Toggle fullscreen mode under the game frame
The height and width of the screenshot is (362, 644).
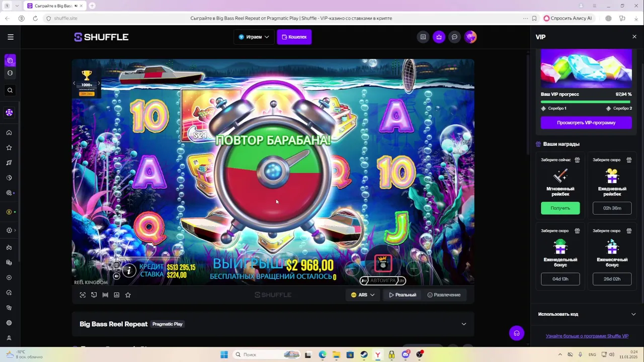click(x=83, y=295)
